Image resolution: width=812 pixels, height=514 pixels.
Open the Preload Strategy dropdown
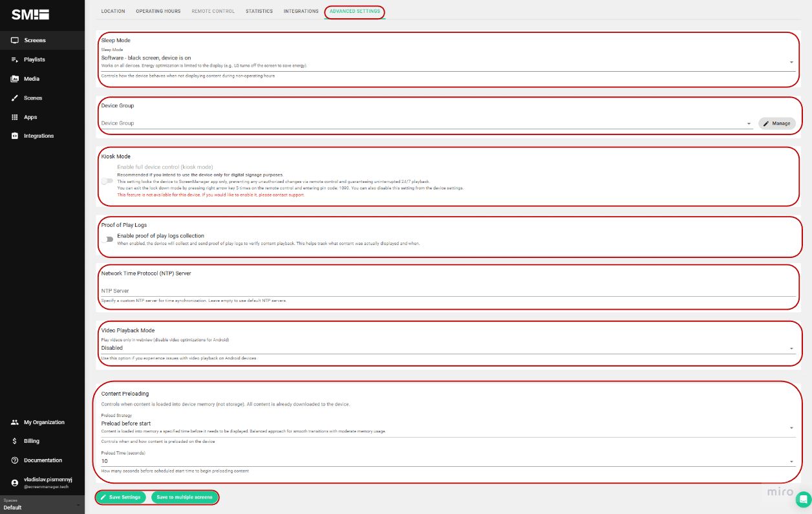448,427
